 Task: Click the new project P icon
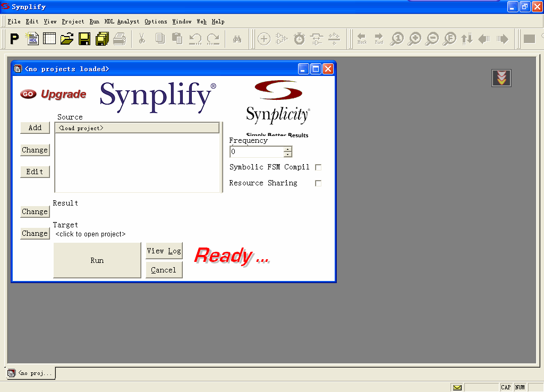coord(14,39)
